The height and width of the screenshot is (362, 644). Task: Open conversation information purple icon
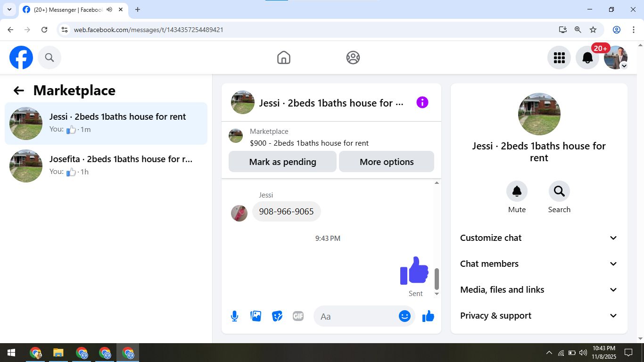[422, 102]
